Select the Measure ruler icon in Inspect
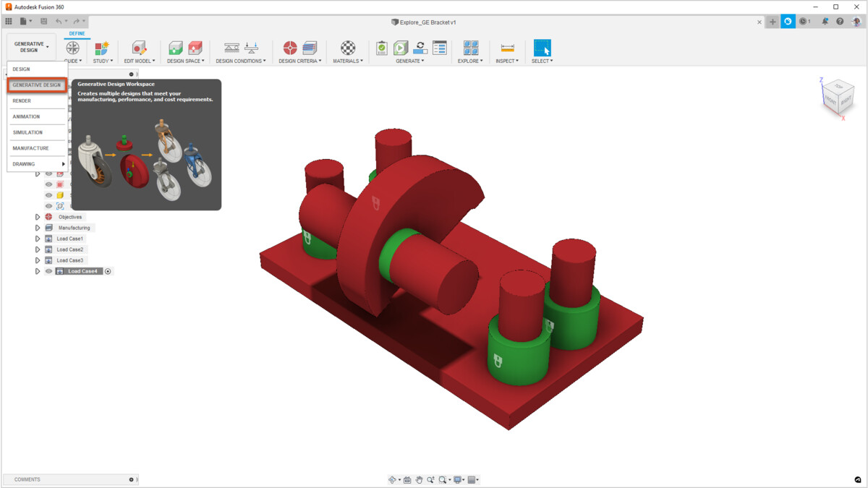 click(507, 48)
